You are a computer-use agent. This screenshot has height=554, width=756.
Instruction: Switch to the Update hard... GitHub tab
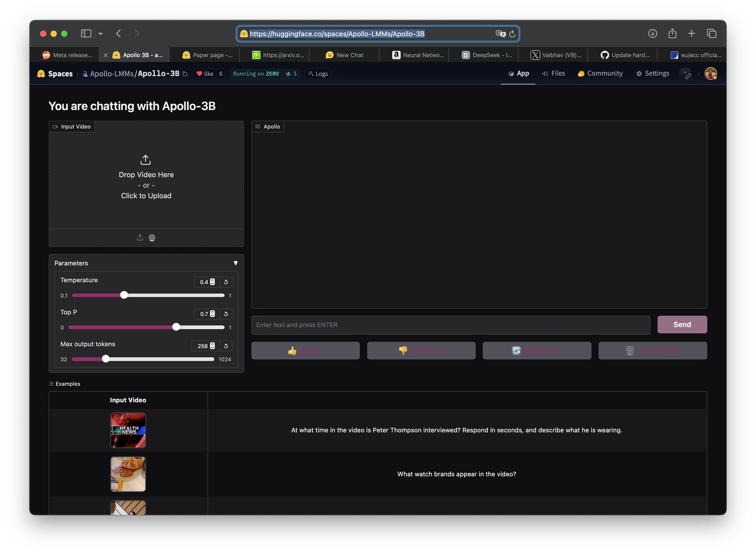tap(625, 55)
